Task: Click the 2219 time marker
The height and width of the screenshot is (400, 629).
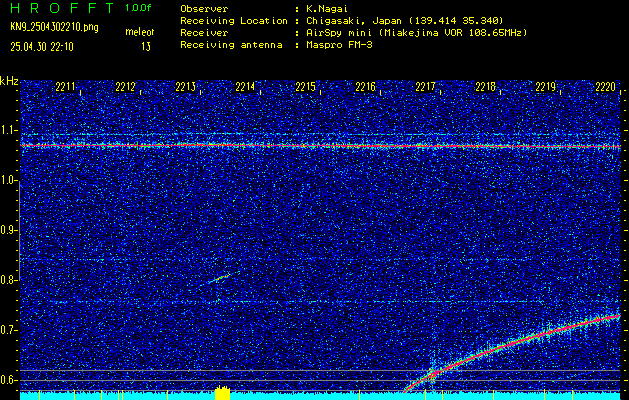Action: click(x=545, y=87)
